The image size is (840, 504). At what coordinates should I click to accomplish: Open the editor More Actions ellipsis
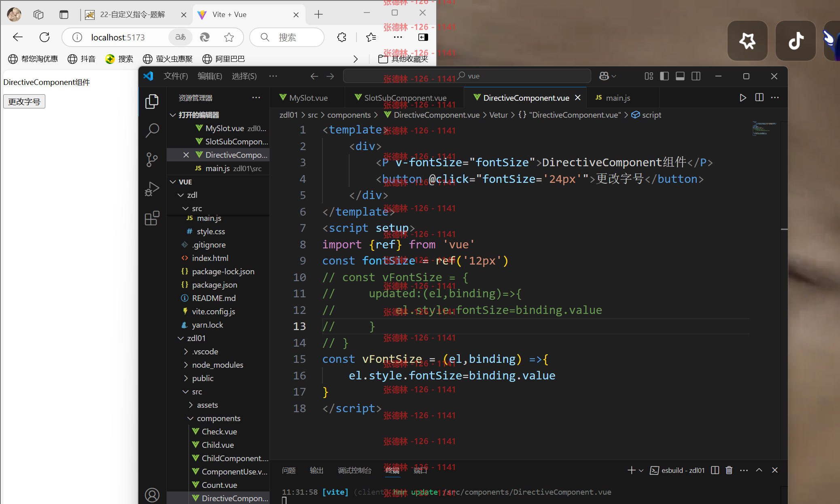[x=775, y=97]
